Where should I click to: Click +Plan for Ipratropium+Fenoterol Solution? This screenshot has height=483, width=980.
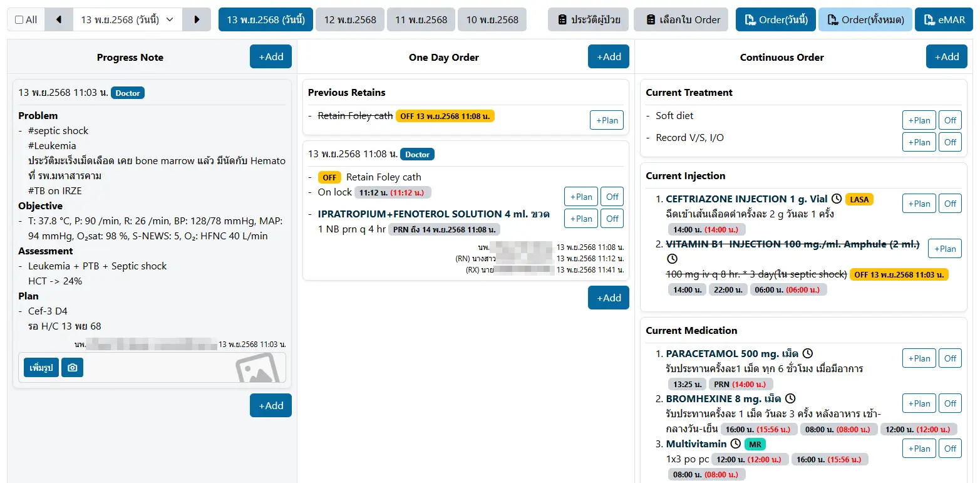coord(580,219)
